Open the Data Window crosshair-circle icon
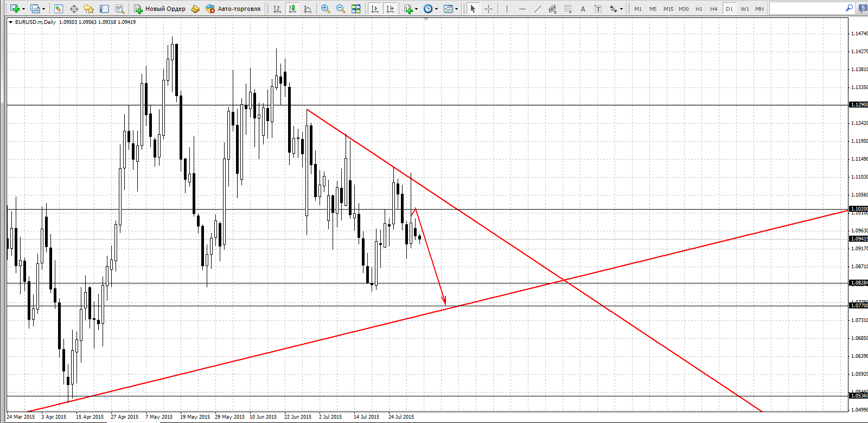Screen dimensions: 868x423 coord(74,9)
